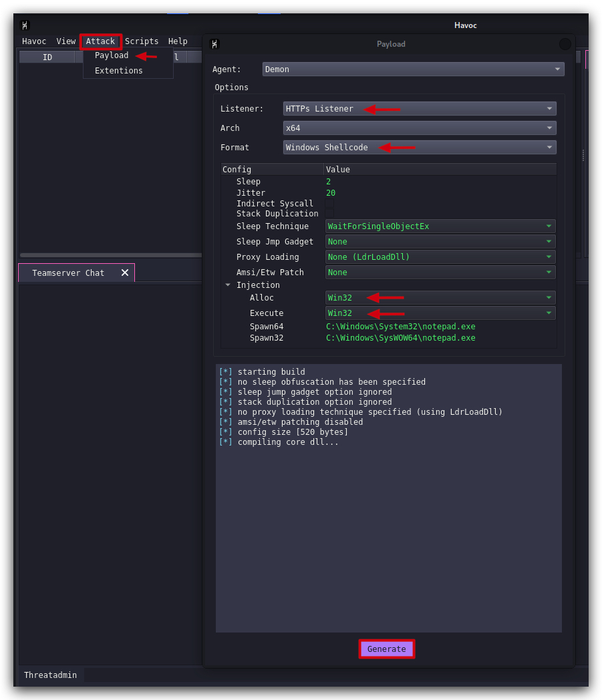The width and height of the screenshot is (602, 700).
Task: Open the Attack menu
Action: [100, 41]
